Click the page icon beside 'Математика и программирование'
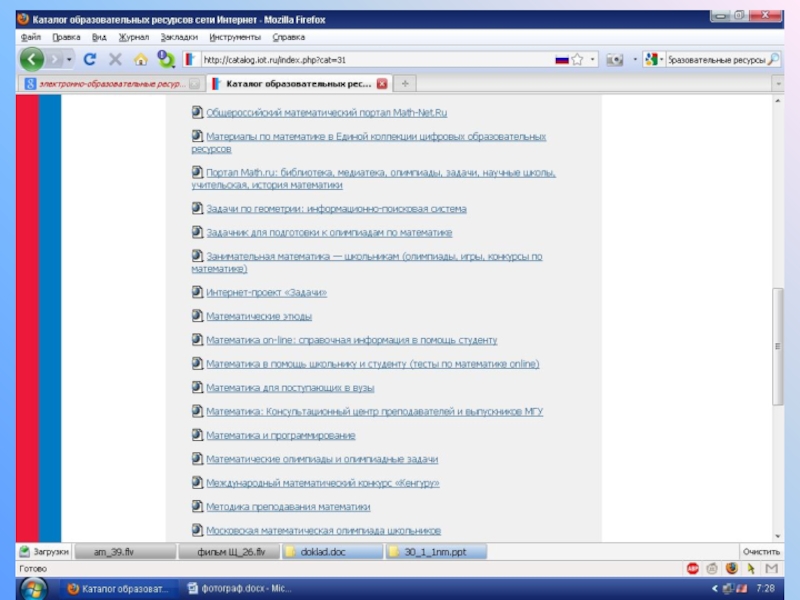The width and height of the screenshot is (800, 600). [x=197, y=435]
